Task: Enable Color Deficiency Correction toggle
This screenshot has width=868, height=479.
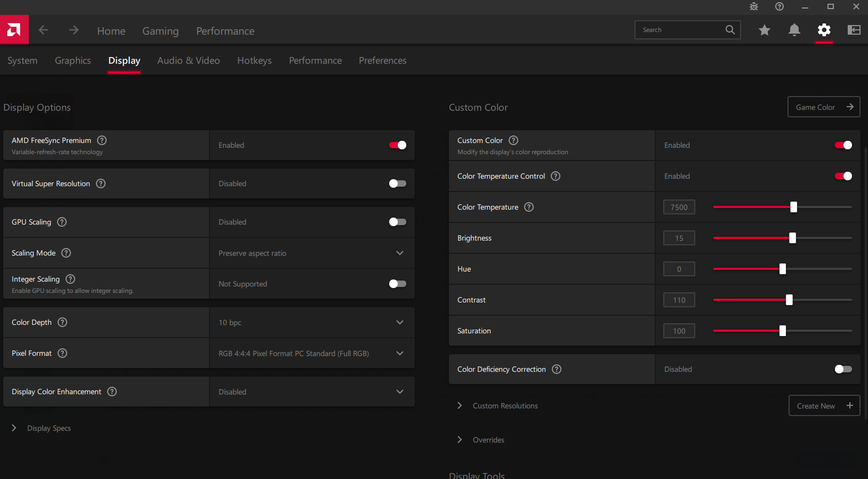Action: coord(843,369)
